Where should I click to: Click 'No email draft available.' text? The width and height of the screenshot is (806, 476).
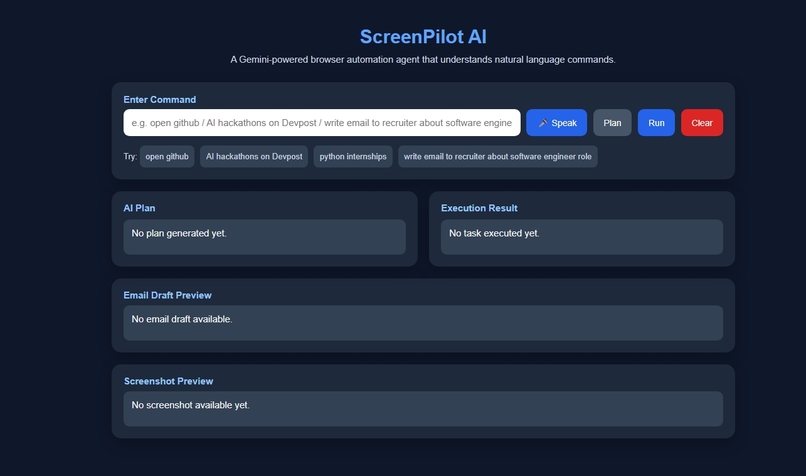tap(182, 319)
